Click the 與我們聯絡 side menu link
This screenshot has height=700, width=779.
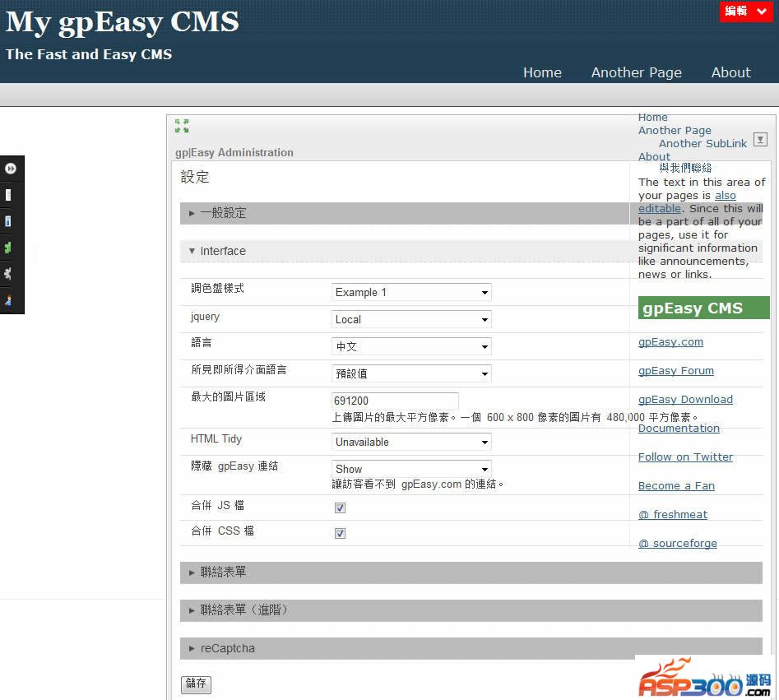pyautogui.click(x=685, y=168)
